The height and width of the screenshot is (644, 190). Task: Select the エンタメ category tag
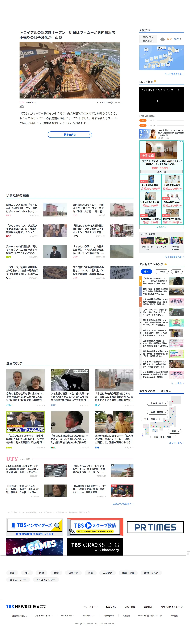[x=108, y=573]
